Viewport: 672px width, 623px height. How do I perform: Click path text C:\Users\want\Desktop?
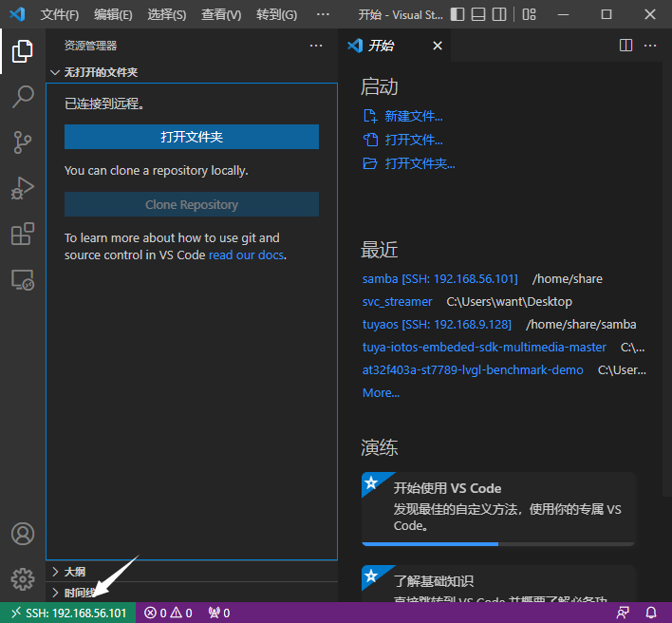(x=509, y=302)
